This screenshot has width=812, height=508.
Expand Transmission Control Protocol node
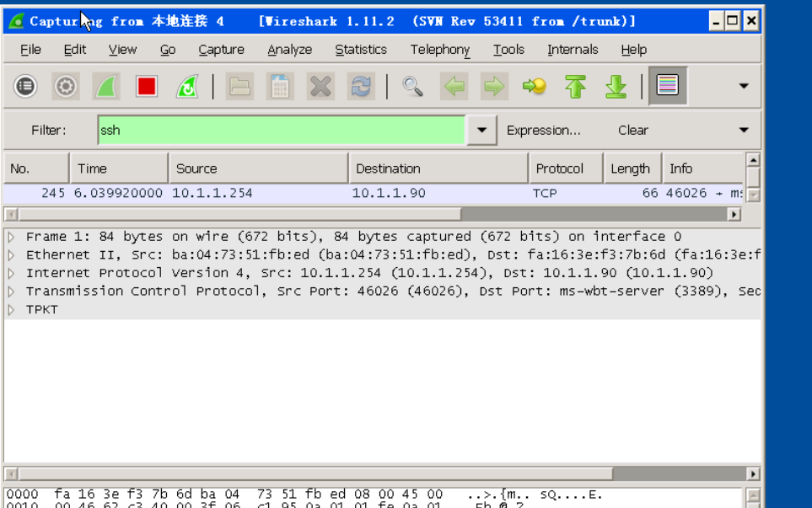pos(12,291)
